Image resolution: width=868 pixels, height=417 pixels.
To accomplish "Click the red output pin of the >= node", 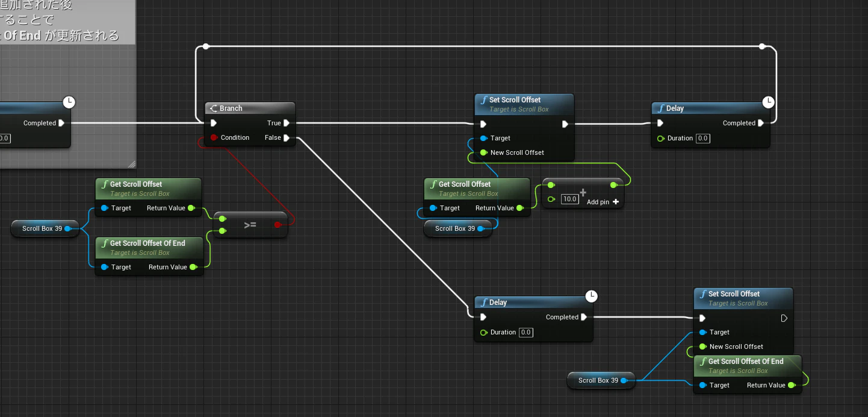I will click(277, 225).
